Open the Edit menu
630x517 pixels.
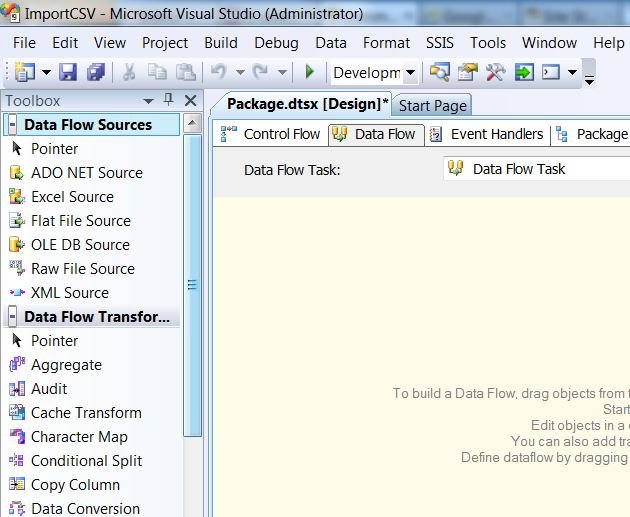(x=65, y=43)
